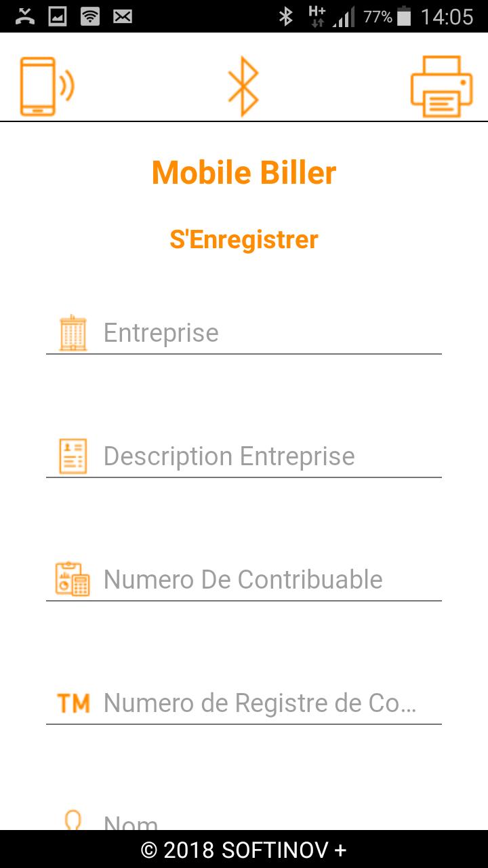Image resolution: width=488 pixels, height=868 pixels.
Task: Select the TM trademark icon on registre field
Action: 75,703
